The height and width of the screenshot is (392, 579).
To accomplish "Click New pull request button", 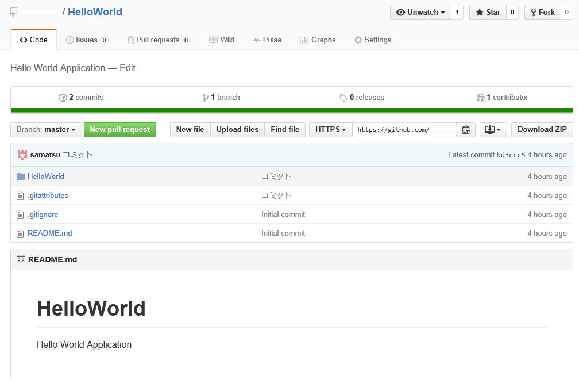I will [x=120, y=130].
